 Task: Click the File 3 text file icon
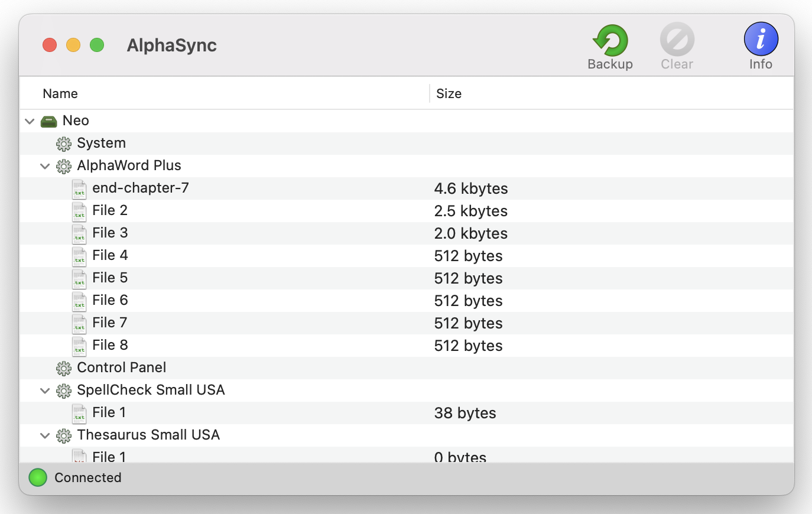(79, 234)
